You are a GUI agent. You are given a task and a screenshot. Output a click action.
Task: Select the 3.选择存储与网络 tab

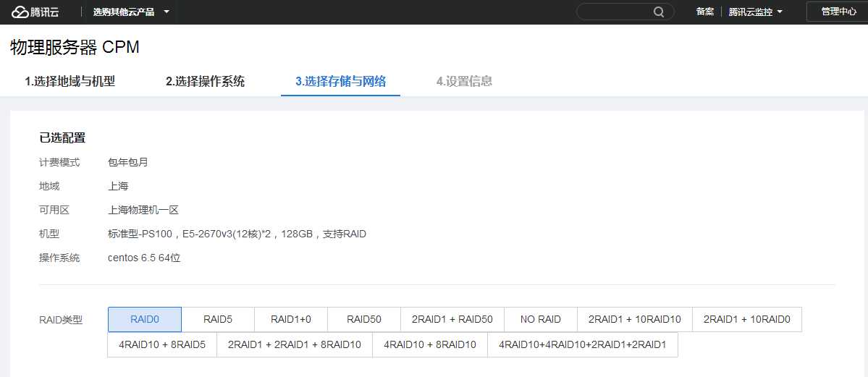[x=340, y=82]
